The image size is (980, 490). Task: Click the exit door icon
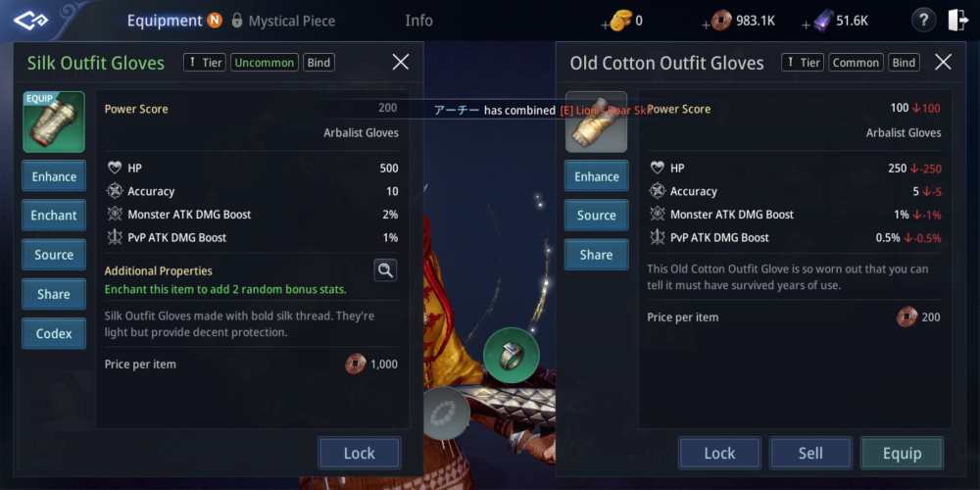click(957, 21)
